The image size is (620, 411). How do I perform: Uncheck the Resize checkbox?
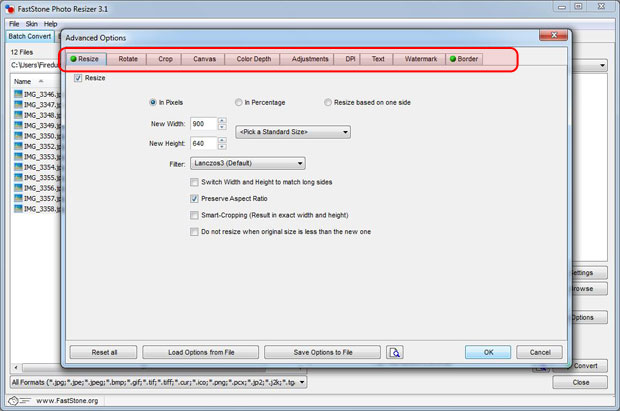tap(79, 77)
